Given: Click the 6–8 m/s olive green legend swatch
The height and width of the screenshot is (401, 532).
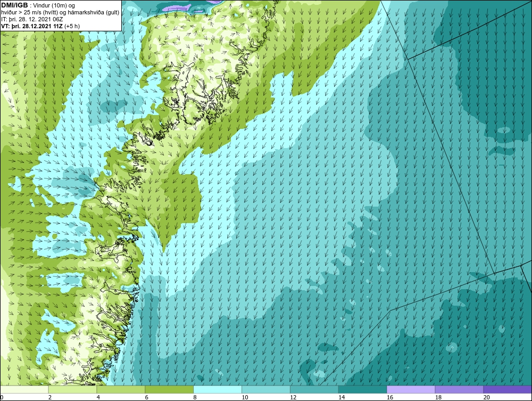Looking at the screenshot, I should click(x=169, y=389).
